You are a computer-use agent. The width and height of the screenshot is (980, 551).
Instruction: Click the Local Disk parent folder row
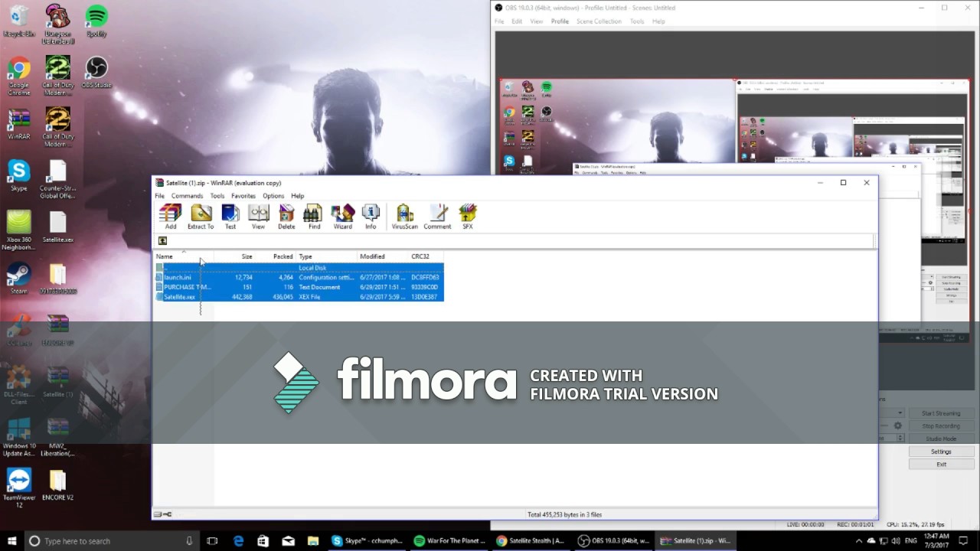tap(299, 268)
